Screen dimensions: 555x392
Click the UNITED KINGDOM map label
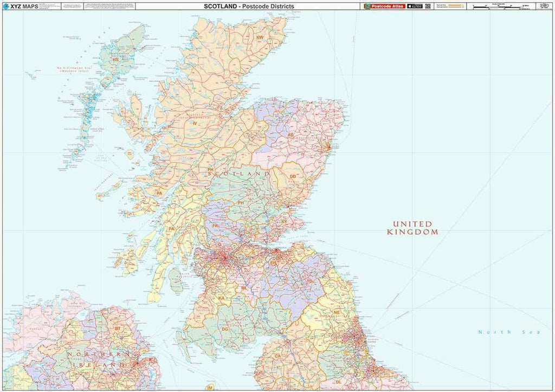[x=412, y=228]
